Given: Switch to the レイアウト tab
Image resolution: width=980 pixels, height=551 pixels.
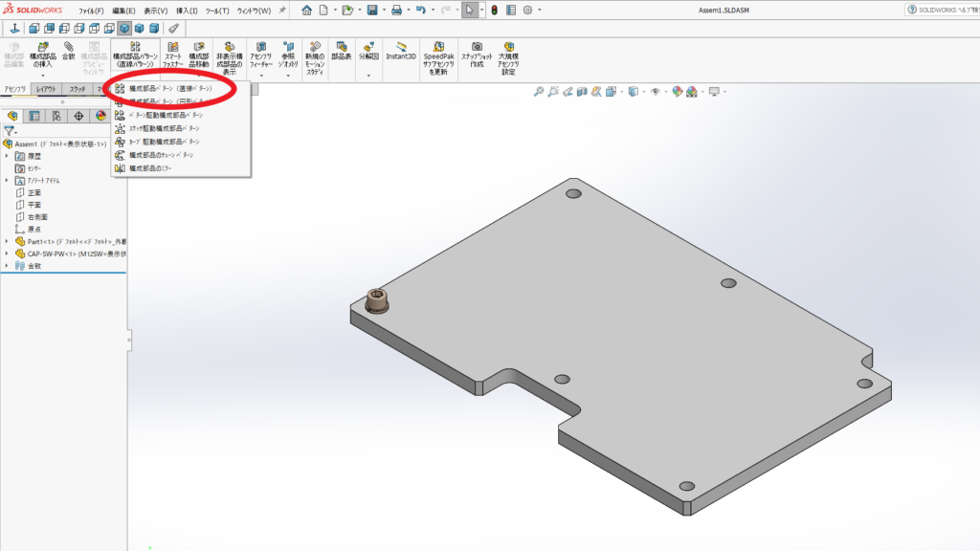Looking at the screenshot, I should tap(46, 89).
